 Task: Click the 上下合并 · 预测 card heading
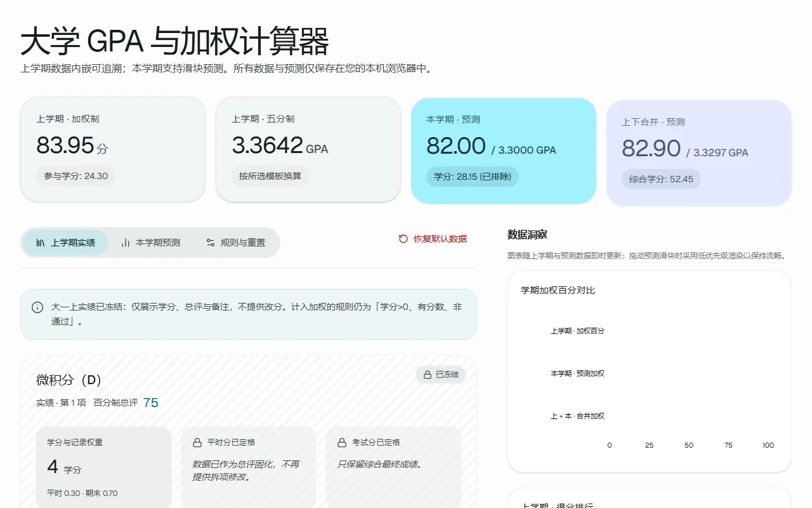coord(653,122)
